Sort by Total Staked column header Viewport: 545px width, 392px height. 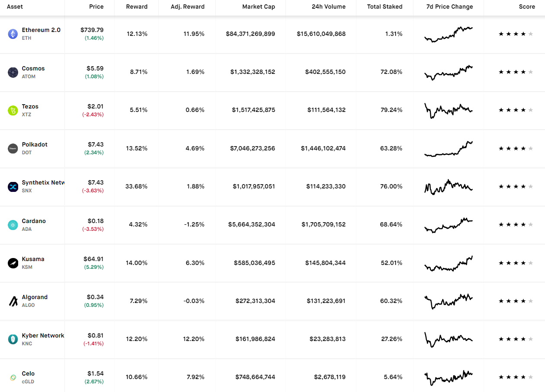click(x=385, y=7)
